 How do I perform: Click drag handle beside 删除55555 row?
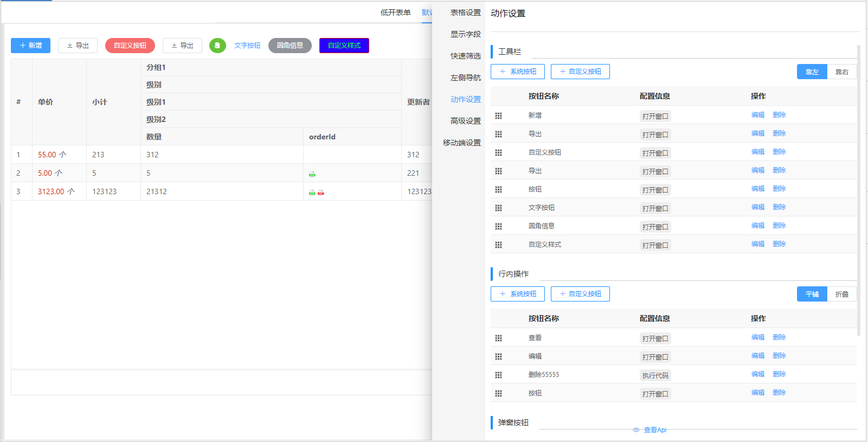coord(498,375)
